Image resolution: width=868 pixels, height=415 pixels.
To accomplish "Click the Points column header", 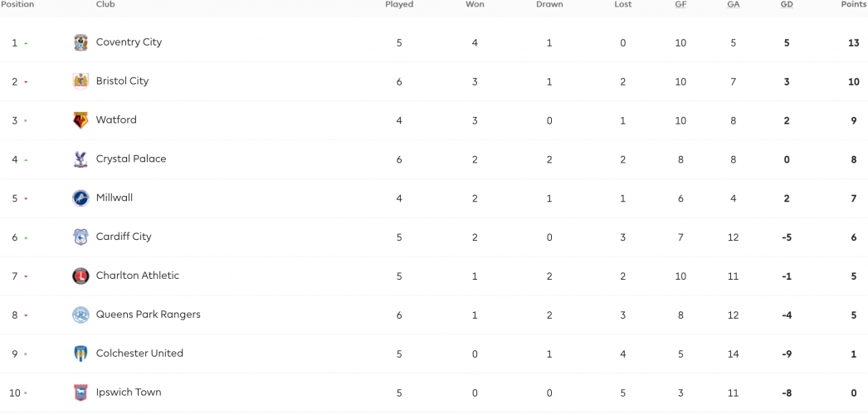I will point(853,4).
